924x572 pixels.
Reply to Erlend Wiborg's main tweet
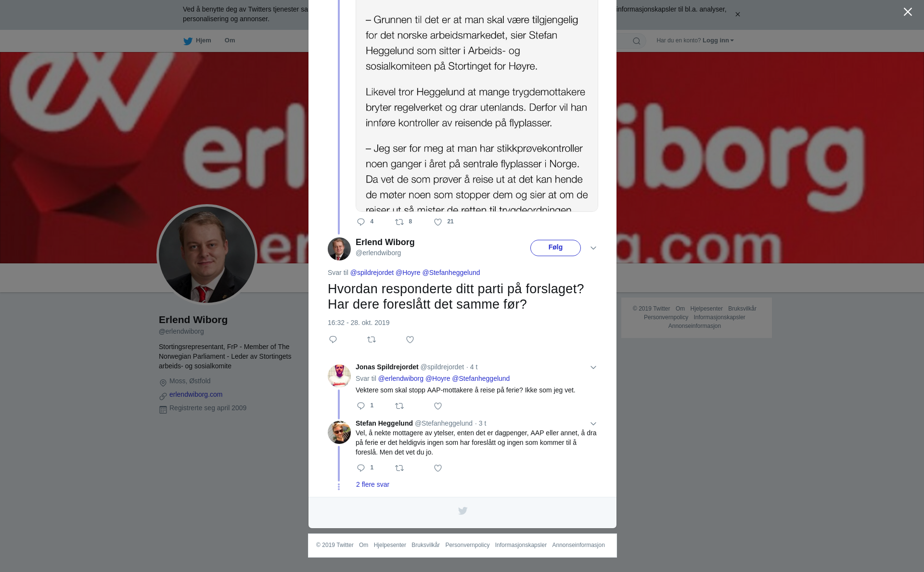(x=333, y=340)
